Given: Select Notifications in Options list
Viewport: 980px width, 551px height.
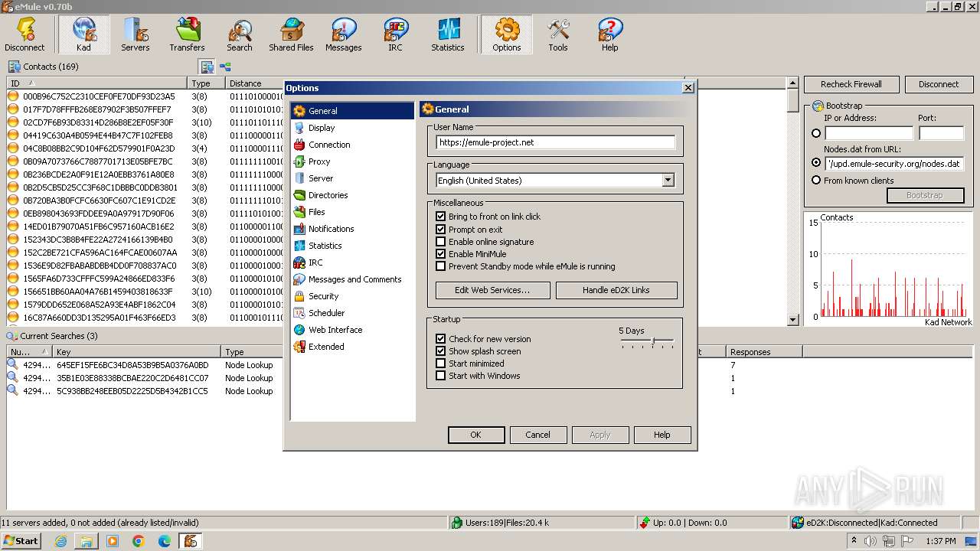Looking at the screenshot, I should tap(331, 229).
